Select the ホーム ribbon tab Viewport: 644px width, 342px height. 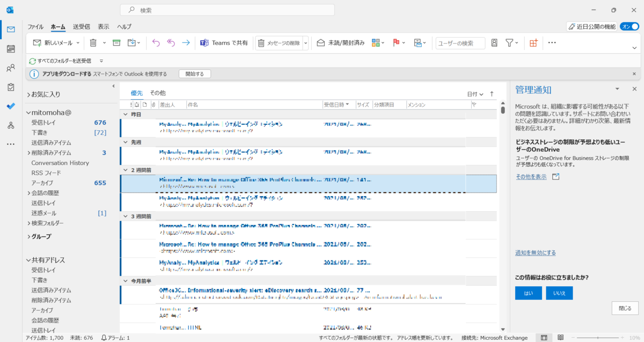tap(58, 27)
